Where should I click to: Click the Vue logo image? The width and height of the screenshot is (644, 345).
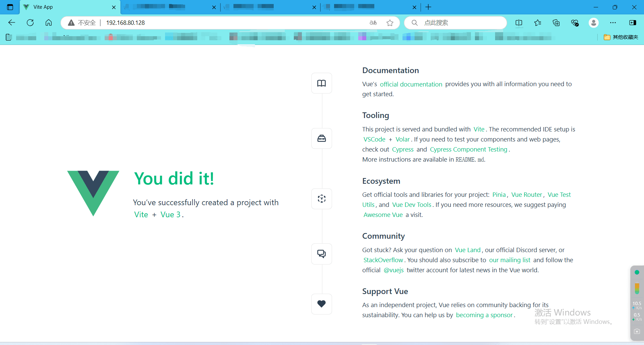tap(93, 193)
